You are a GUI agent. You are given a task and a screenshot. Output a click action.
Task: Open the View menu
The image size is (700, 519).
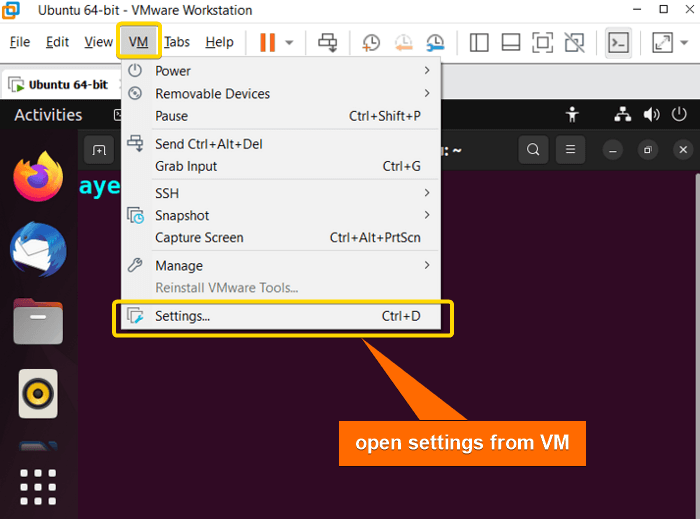pos(99,42)
